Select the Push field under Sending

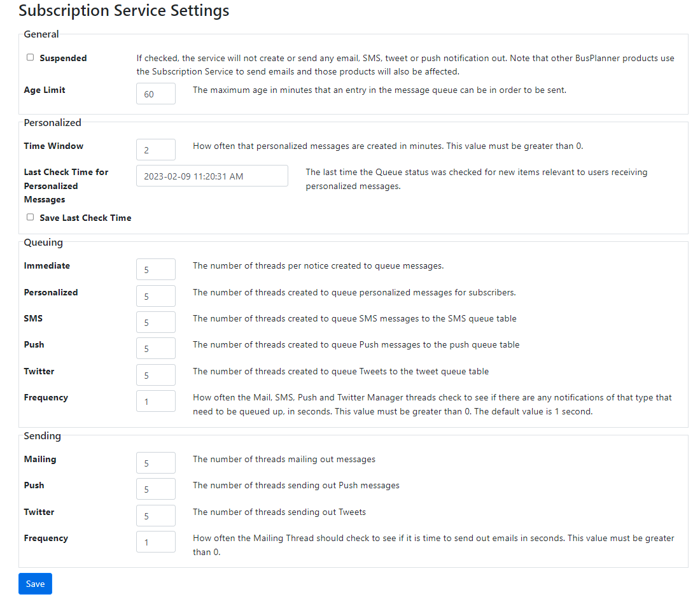[x=155, y=488]
